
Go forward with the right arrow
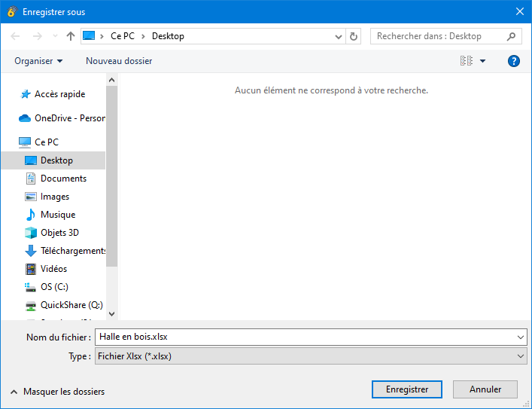coord(37,36)
